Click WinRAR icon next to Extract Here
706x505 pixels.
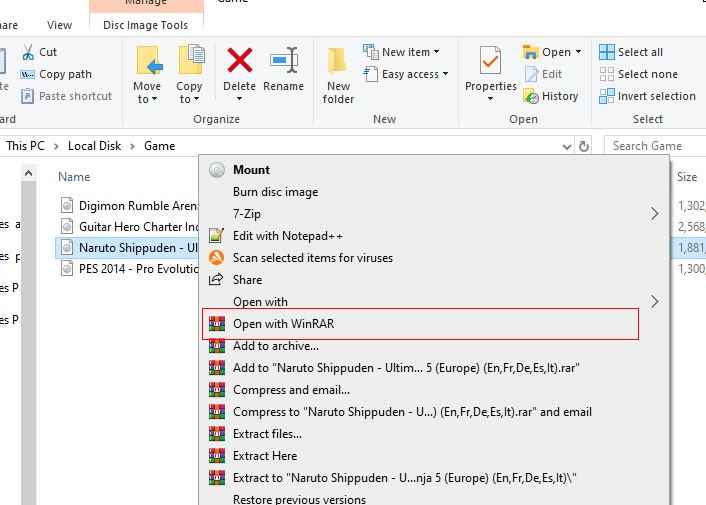(x=217, y=455)
